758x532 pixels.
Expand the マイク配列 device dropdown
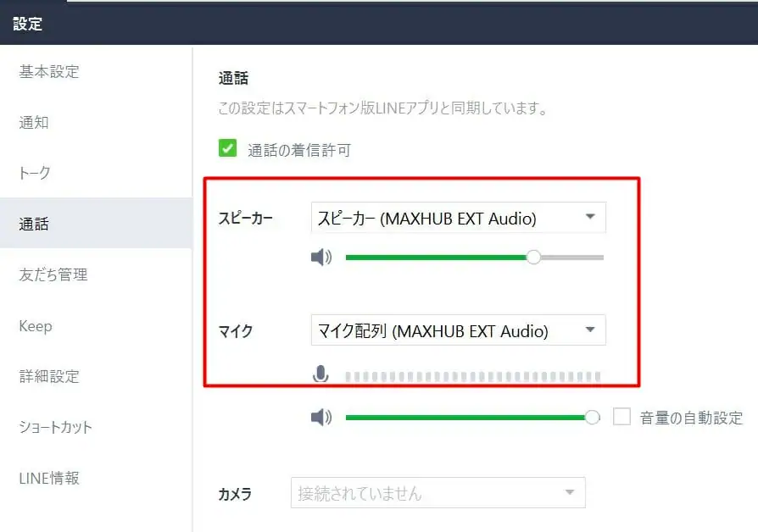459,330
